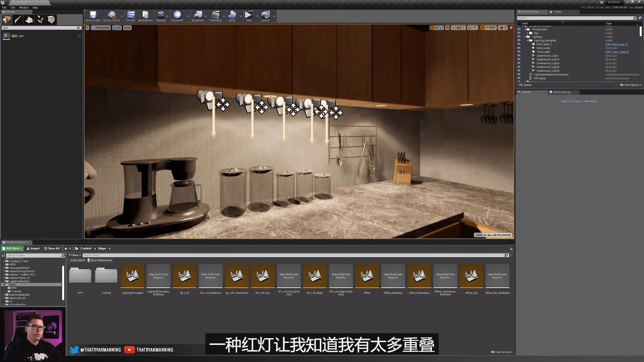Screen dimensions: 644x362
Task: Collapse the -Environment folder in outliner
Action: click(525, 29)
